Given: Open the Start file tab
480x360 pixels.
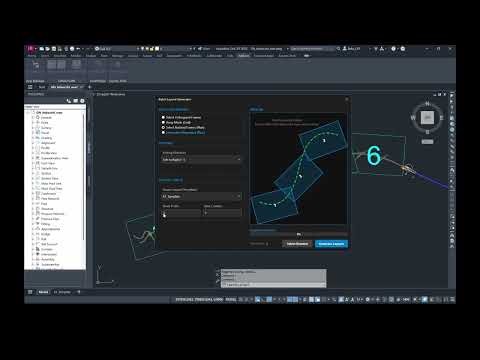Looking at the screenshot, I should (x=42, y=87).
